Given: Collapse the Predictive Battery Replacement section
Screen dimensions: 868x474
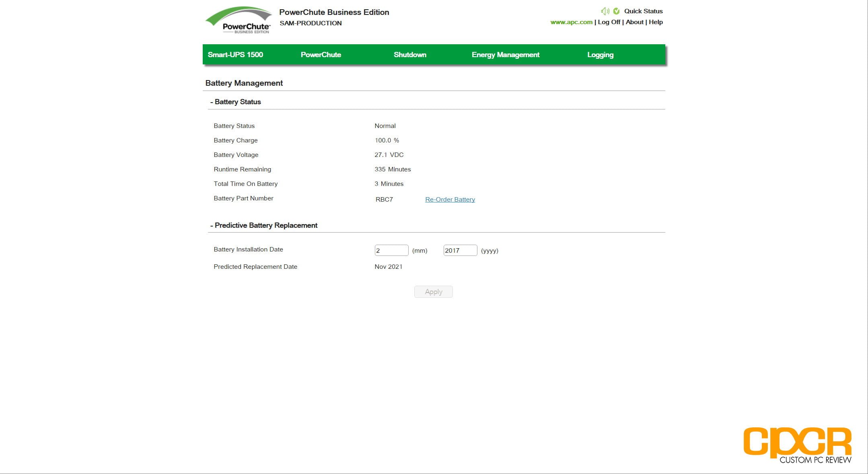Looking at the screenshot, I should (x=264, y=225).
